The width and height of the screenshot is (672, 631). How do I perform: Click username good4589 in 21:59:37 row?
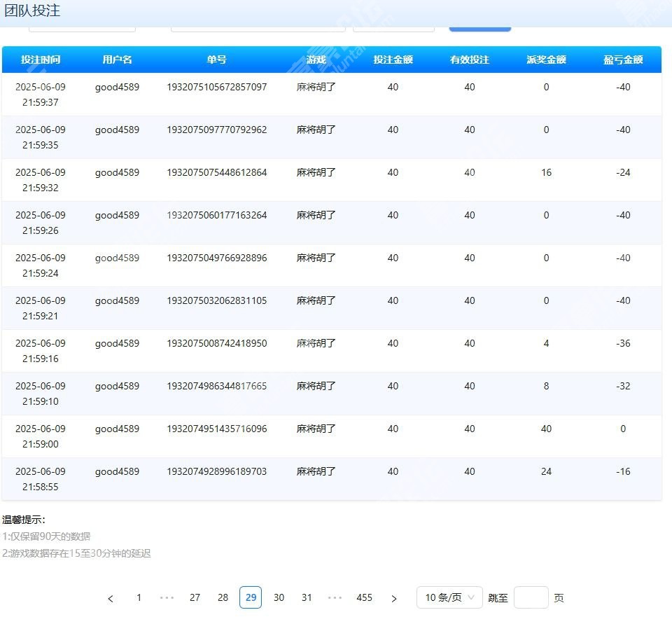[117, 87]
